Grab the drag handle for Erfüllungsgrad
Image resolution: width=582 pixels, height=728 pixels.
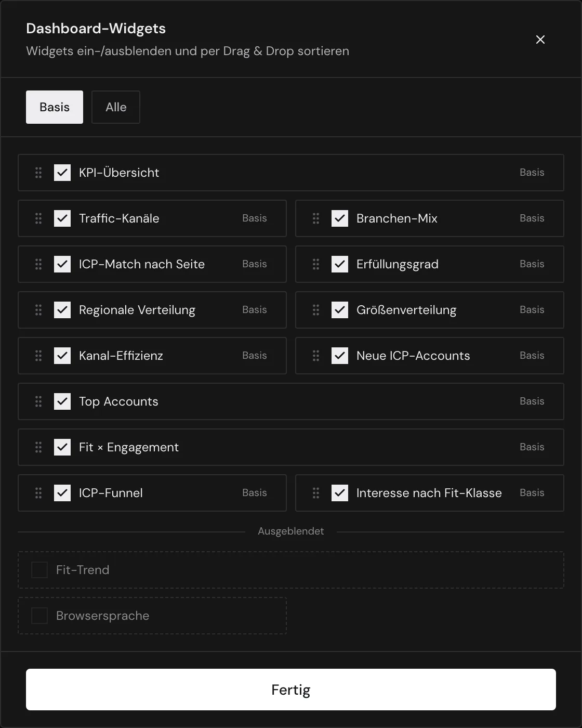(x=316, y=264)
